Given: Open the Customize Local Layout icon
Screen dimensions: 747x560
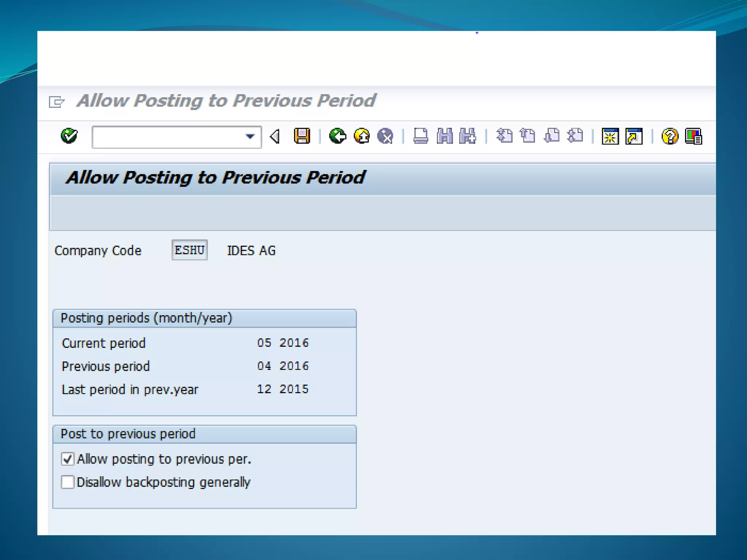Looking at the screenshot, I should 693,136.
